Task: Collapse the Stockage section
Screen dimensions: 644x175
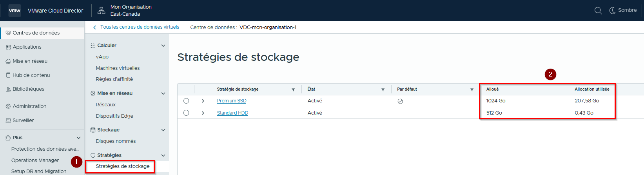Action: coord(163,130)
